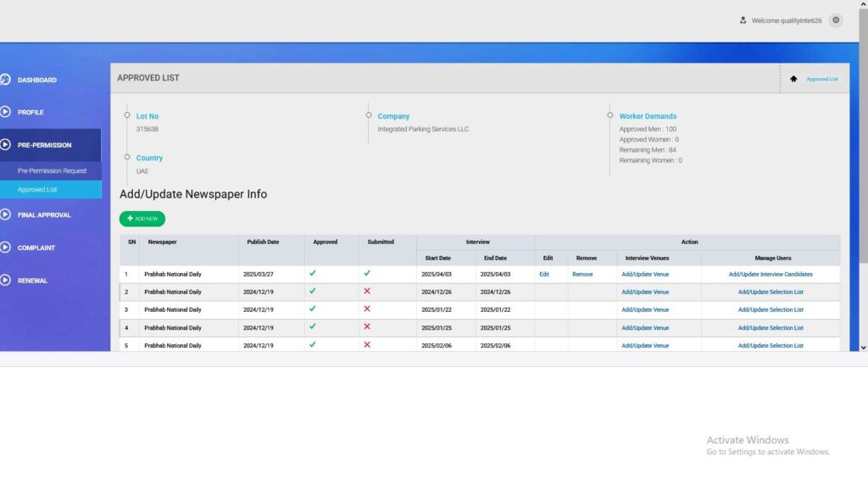This screenshot has height=479, width=868.
Task: Click the Profile sidebar play icon
Action: tap(5, 112)
